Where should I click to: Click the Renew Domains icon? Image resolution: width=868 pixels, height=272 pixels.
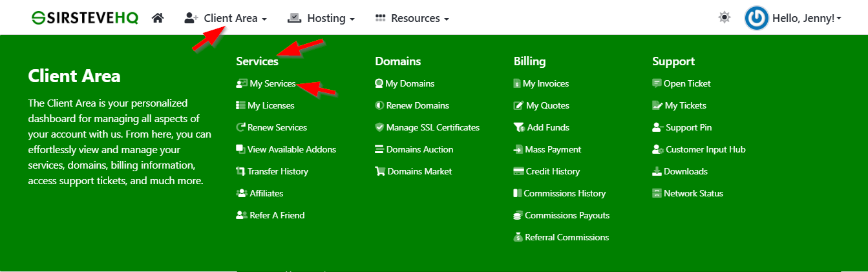[x=379, y=105]
